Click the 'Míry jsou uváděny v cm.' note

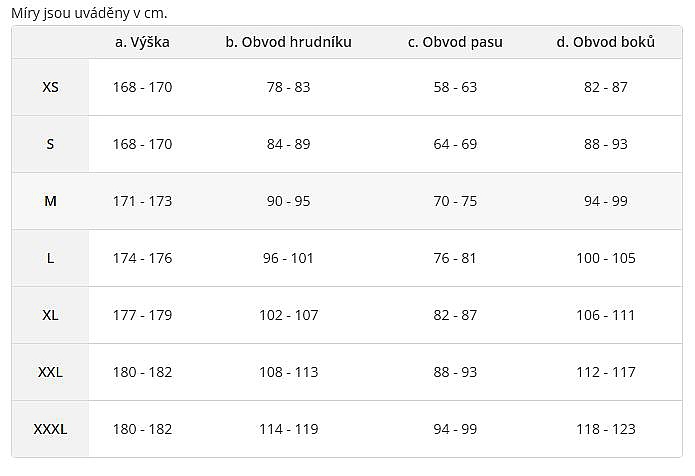[89, 12]
